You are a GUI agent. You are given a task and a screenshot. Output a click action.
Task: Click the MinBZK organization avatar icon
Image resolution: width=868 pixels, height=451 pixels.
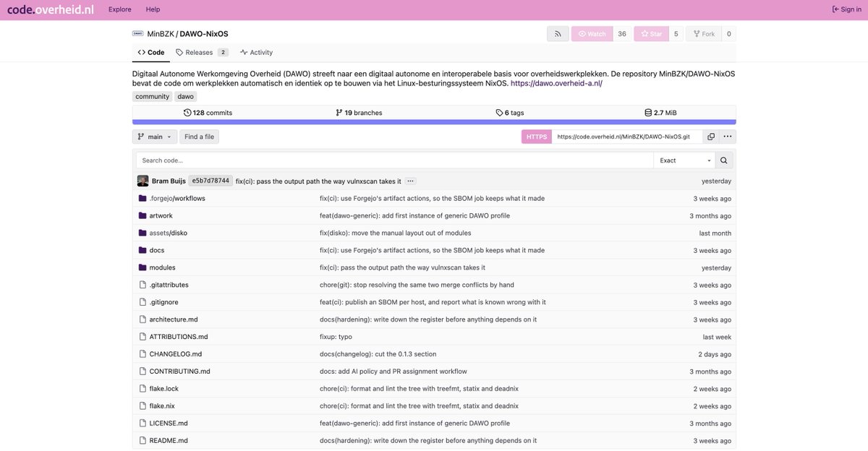(137, 33)
